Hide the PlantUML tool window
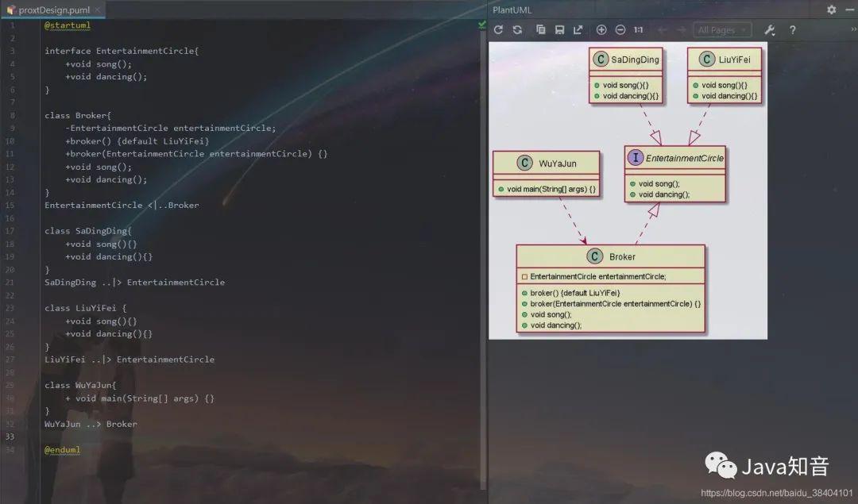 point(850,10)
